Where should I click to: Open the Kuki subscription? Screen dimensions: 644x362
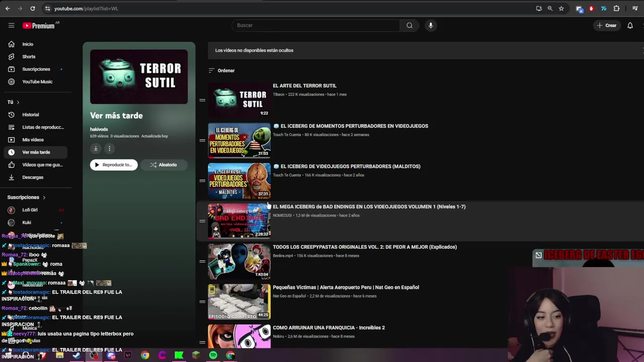35,223
